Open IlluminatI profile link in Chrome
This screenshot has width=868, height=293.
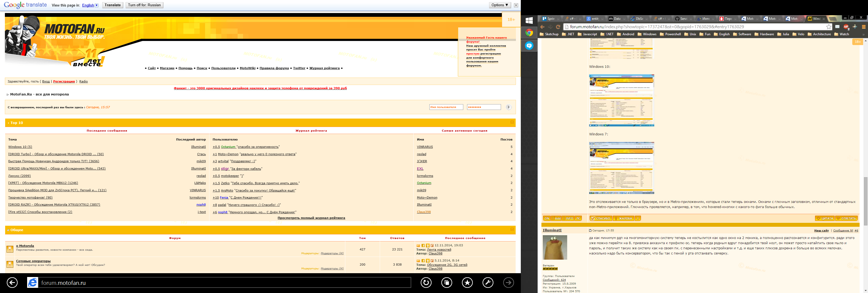coord(552,230)
